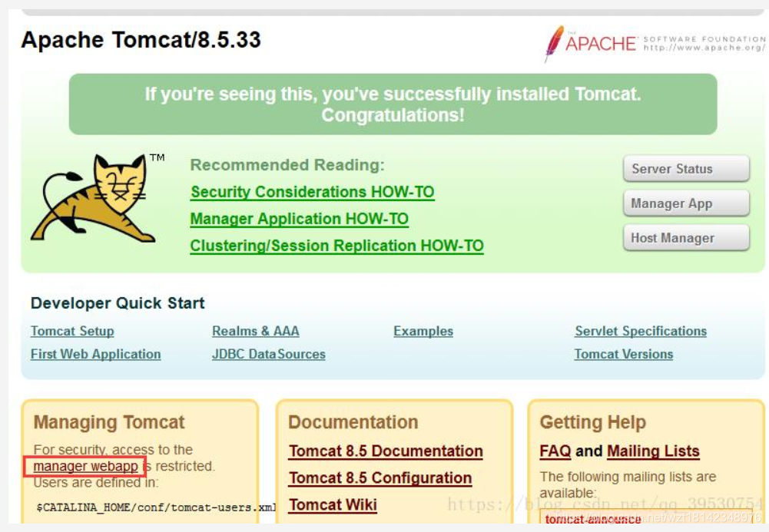This screenshot has height=532, width=769.
Task: Click the Recommended Reading heading
Action: (x=287, y=165)
